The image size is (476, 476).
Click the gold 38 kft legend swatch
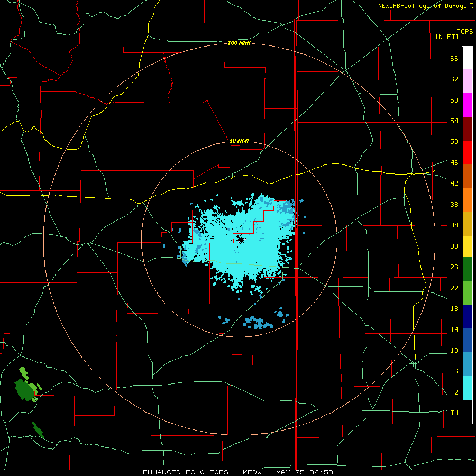(467, 223)
